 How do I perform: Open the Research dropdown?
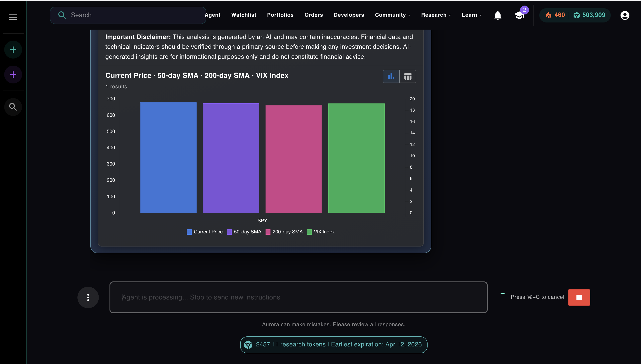pyautogui.click(x=436, y=15)
